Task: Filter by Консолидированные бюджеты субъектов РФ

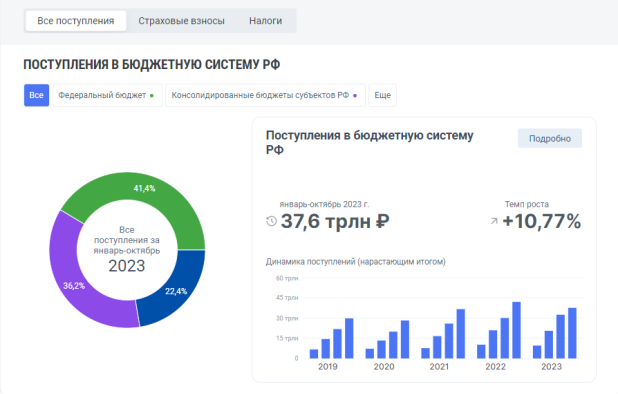Action: [265, 95]
